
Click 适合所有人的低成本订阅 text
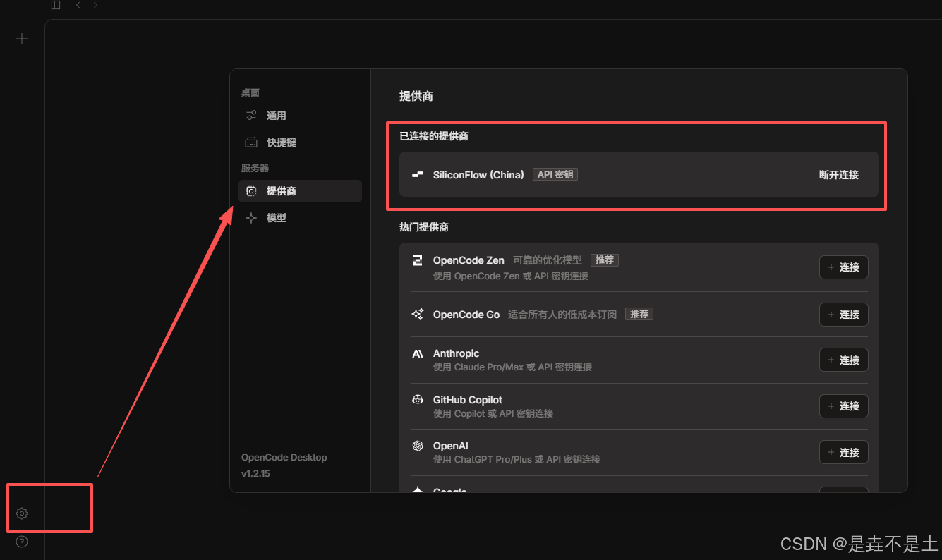[x=562, y=315]
